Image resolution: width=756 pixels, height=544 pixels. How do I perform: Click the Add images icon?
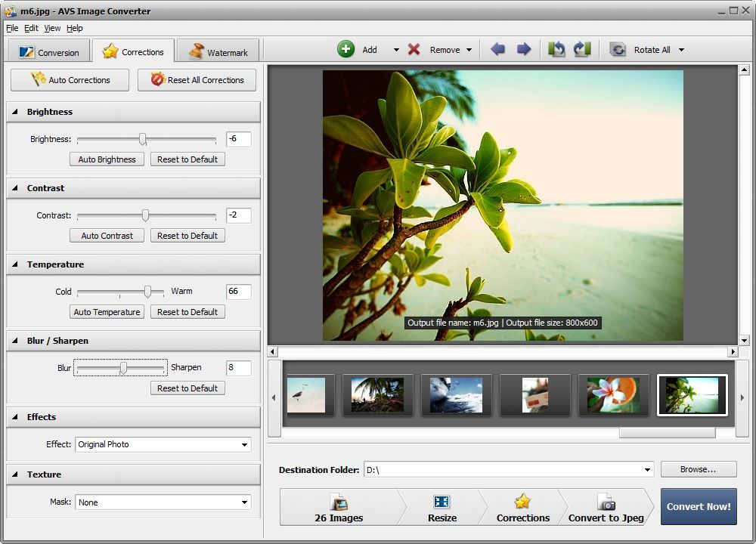coord(346,49)
